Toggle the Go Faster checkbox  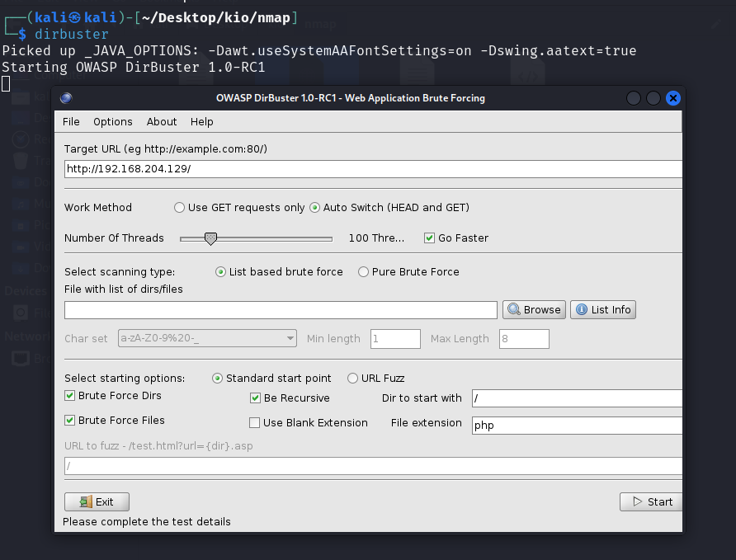429,238
